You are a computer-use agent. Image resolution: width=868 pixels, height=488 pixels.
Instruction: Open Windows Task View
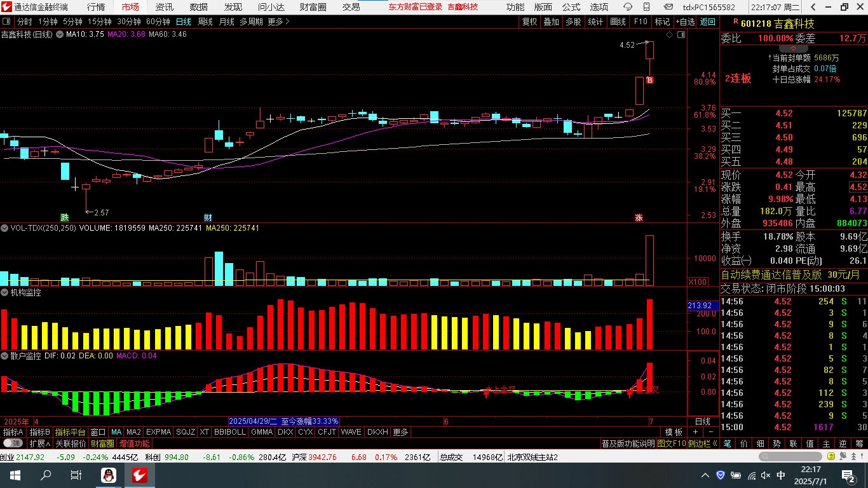point(76,475)
